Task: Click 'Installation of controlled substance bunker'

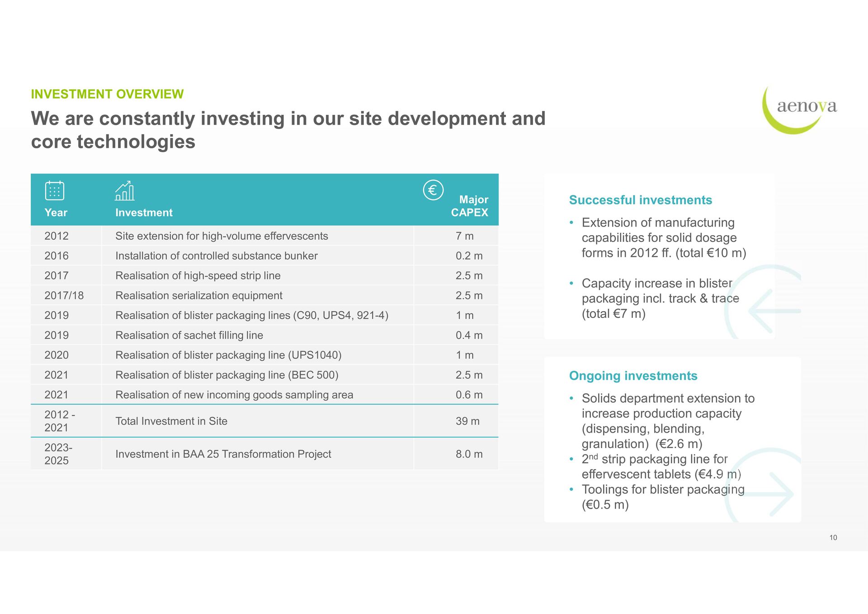Action: pos(217,256)
